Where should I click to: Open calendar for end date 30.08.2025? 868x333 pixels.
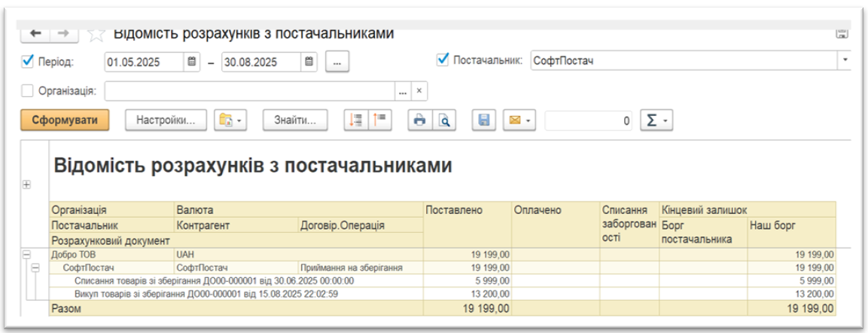click(x=309, y=61)
